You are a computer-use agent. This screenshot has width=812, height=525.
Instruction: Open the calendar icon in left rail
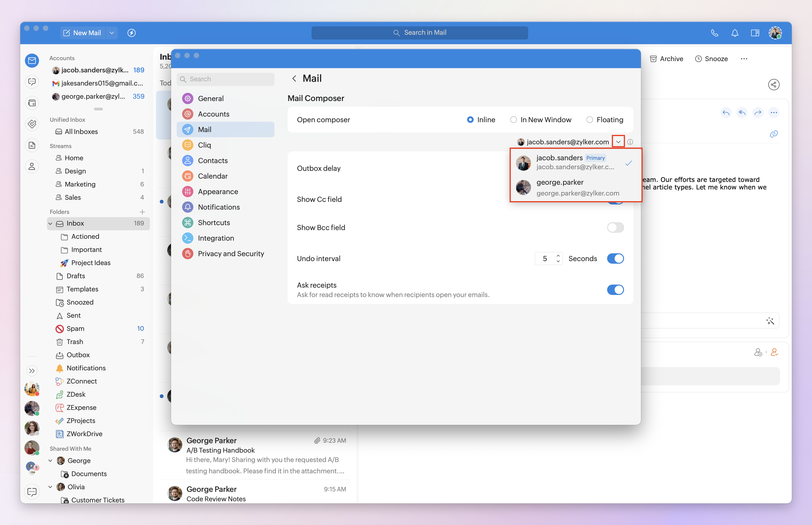point(32,103)
